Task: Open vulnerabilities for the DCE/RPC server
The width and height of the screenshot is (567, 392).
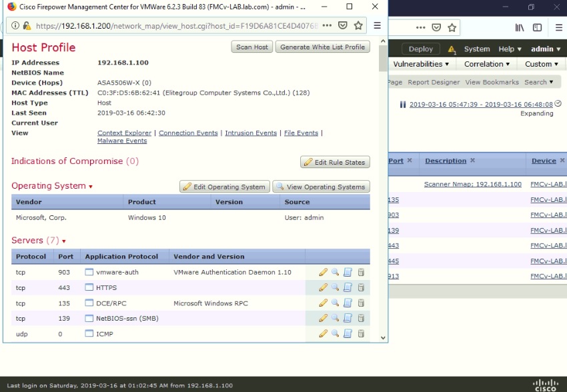Action: click(348, 303)
